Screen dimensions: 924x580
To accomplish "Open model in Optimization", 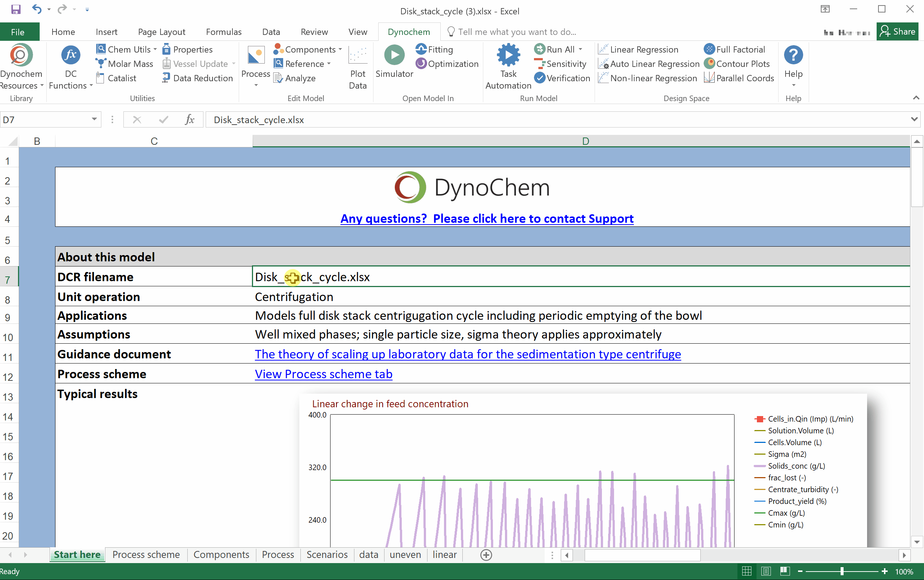I will [447, 64].
